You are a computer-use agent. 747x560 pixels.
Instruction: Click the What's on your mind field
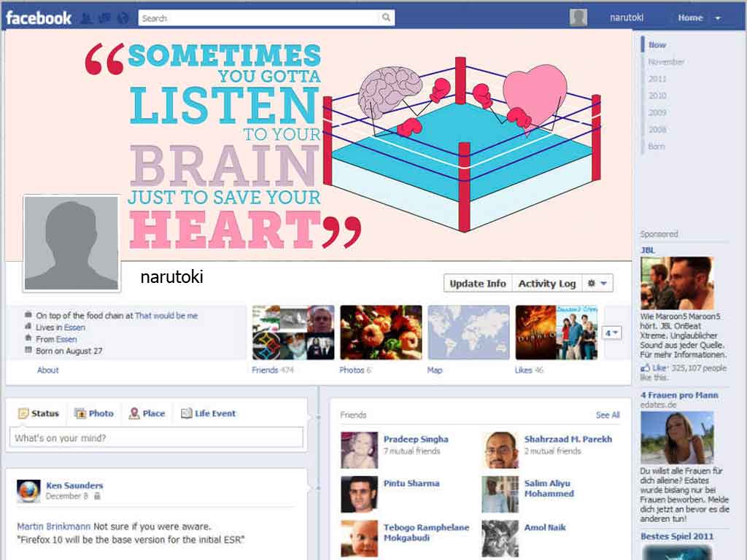pos(156,437)
